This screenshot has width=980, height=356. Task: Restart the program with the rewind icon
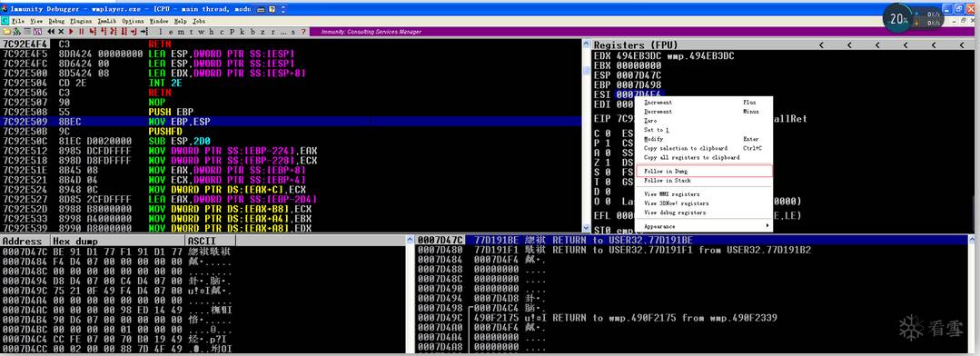click(x=51, y=32)
